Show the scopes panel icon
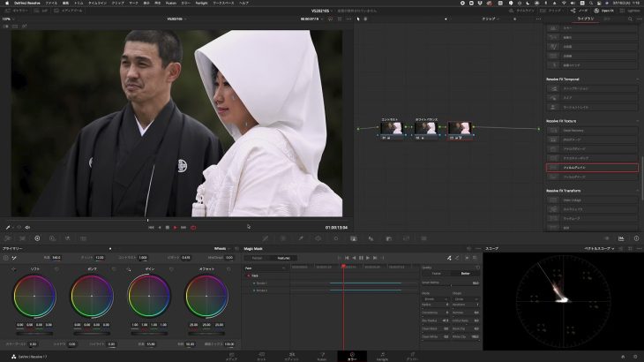644x362 pixels. (621, 238)
